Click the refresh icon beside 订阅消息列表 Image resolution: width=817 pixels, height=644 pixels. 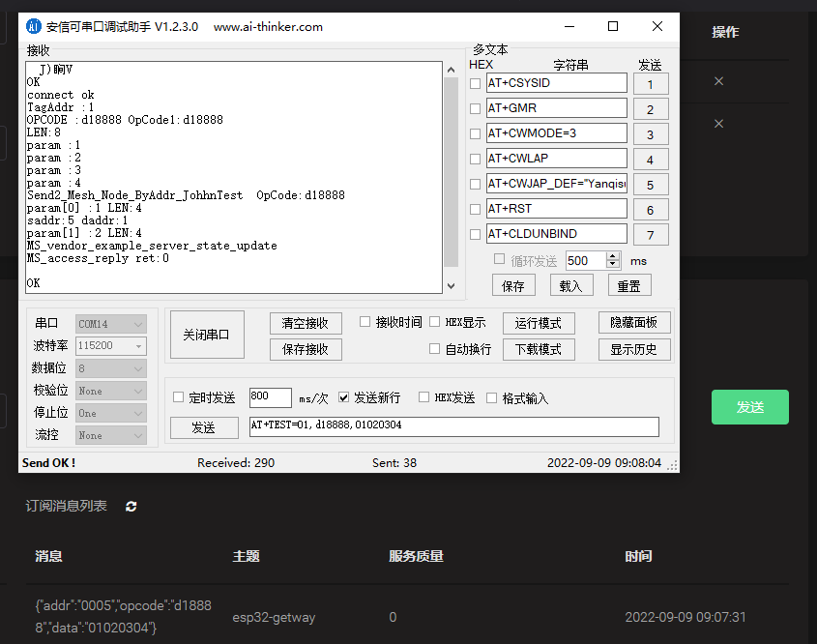[x=131, y=506]
